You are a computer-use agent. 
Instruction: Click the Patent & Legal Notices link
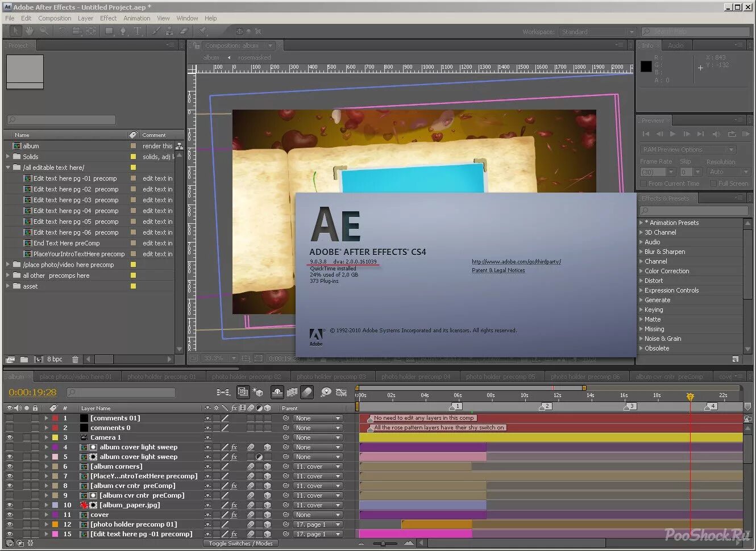498,270
